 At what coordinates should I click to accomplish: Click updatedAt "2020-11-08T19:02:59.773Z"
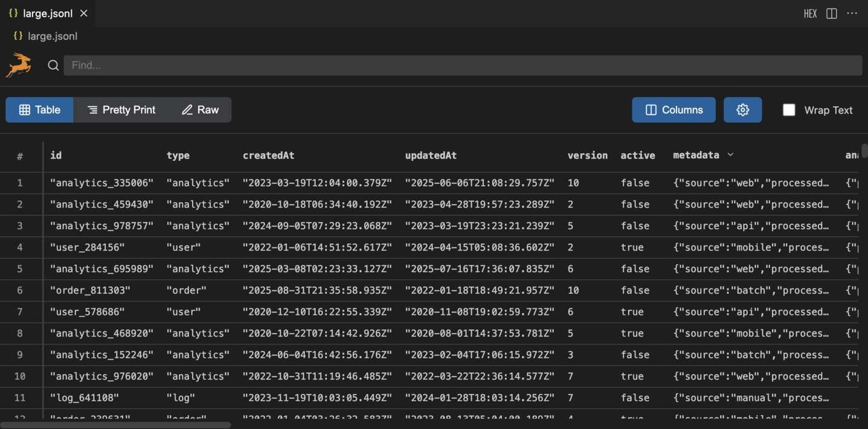pos(480,312)
